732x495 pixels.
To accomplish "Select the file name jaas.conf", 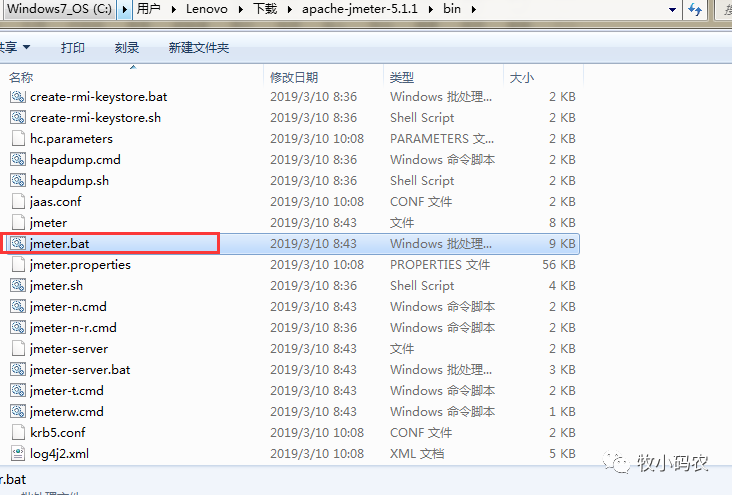I will [56, 202].
